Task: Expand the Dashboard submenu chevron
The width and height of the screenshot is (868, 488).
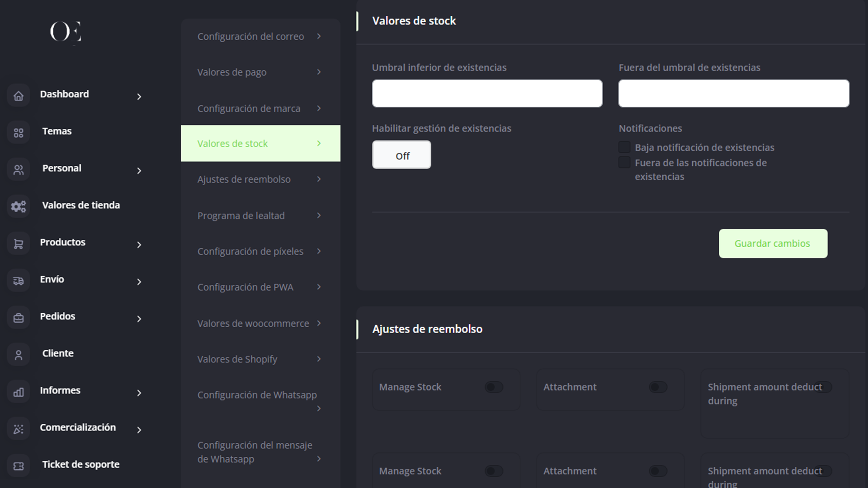Action: [x=139, y=97]
